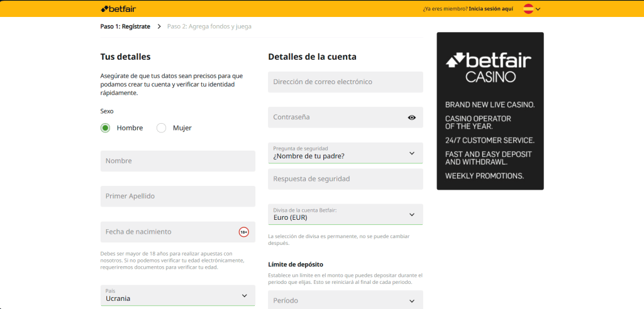The width and height of the screenshot is (644, 309).
Task: Select Paso 1: Regístrate step
Action: pos(125,26)
